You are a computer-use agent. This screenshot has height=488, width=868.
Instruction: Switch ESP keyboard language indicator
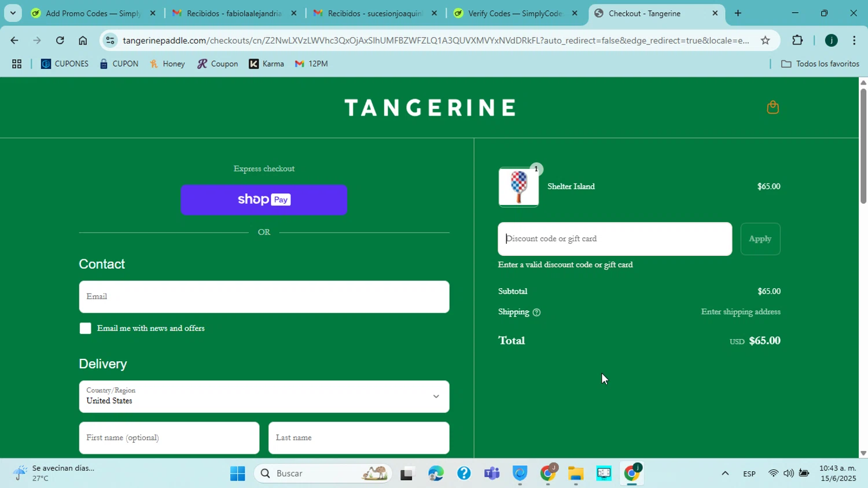pyautogui.click(x=749, y=474)
